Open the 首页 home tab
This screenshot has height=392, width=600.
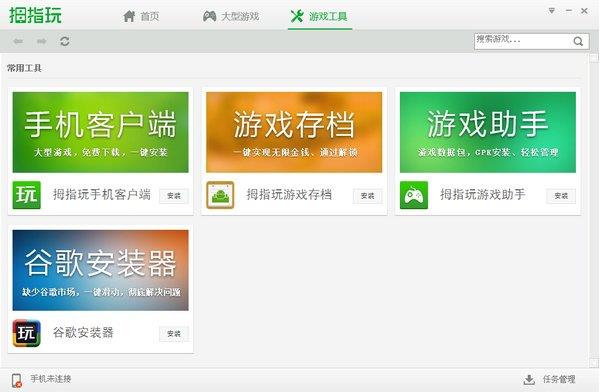tap(141, 16)
